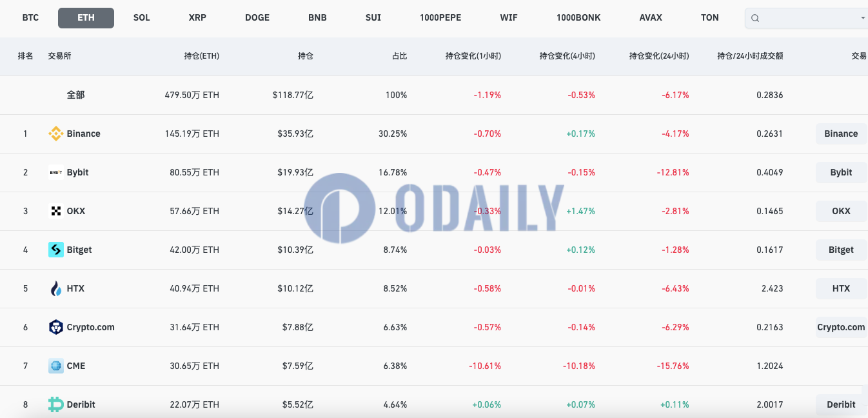Click Bitget share 8.74%
The image size is (868, 418).
(x=395, y=250)
